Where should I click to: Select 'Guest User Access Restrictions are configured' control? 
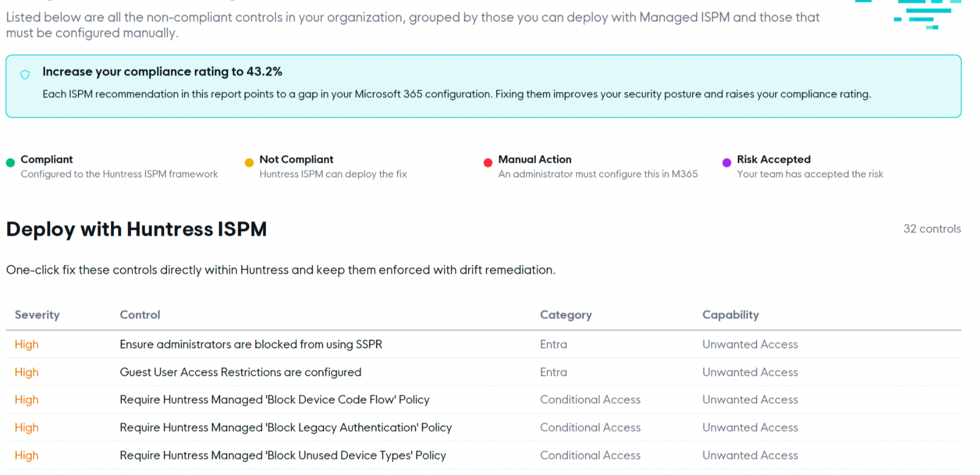coord(241,372)
